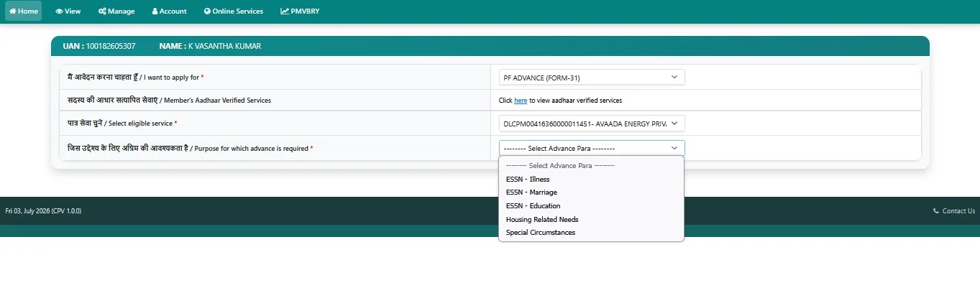Screen dimensions: 980x288
Task: Open the Account menu
Action: [170, 11]
